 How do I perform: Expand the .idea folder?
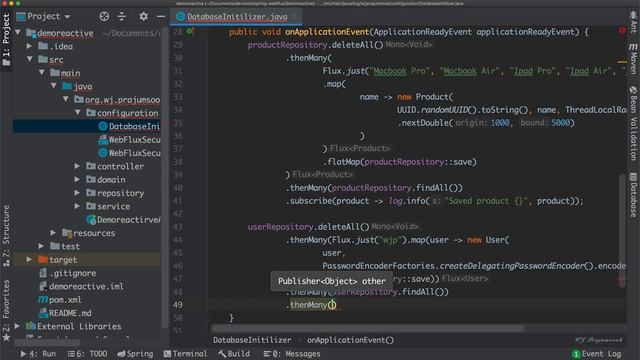(29, 46)
